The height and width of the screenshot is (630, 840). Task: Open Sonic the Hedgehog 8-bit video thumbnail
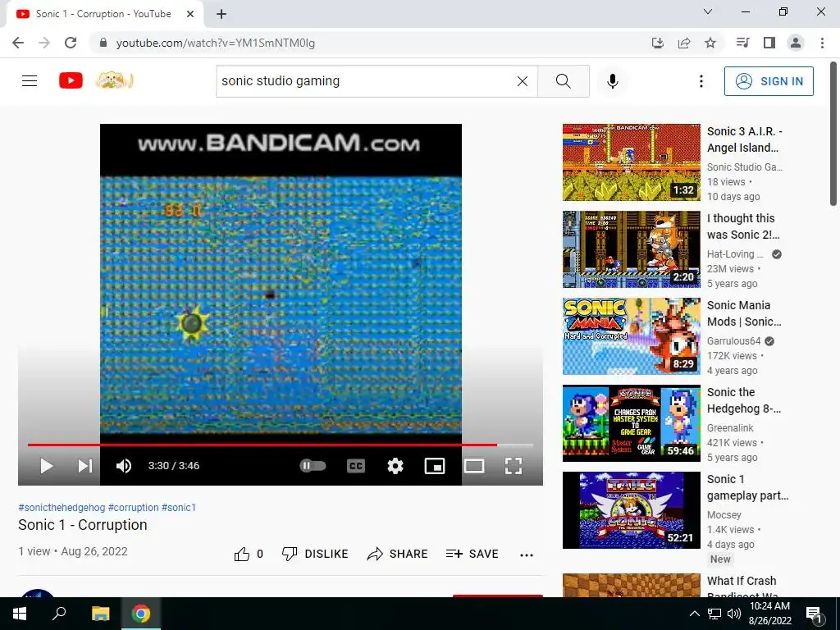click(631, 423)
